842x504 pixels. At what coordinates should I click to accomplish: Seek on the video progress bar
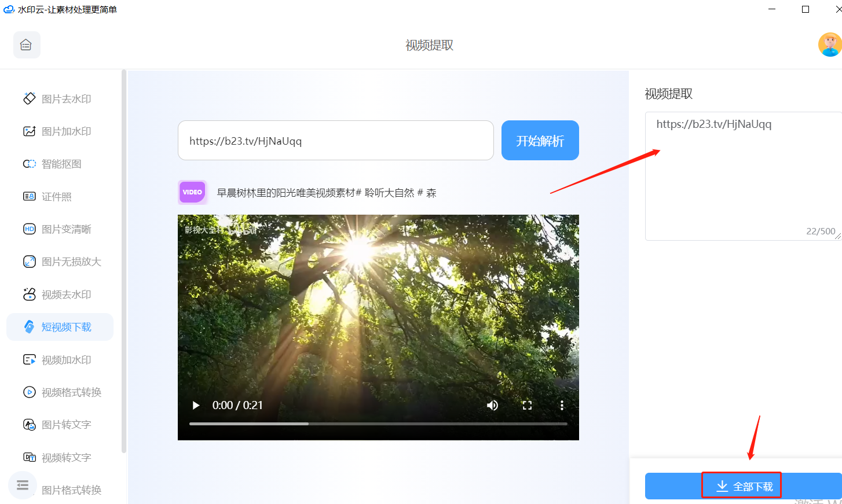tap(378, 424)
